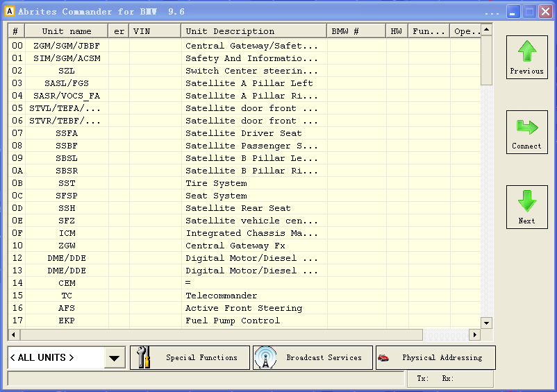Select the SFSP unit row
The width and height of the screenshot is (557, 392).
pyautogui.click(x=244, y=196)
